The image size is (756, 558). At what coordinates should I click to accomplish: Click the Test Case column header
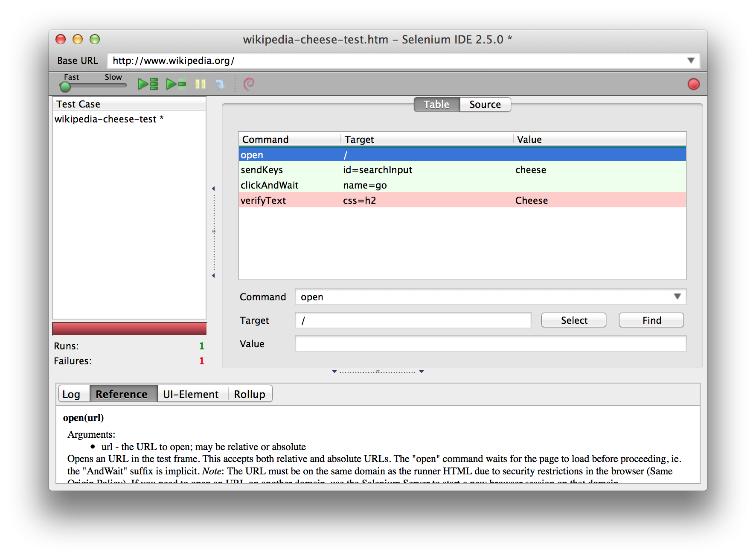pos(129,104)
